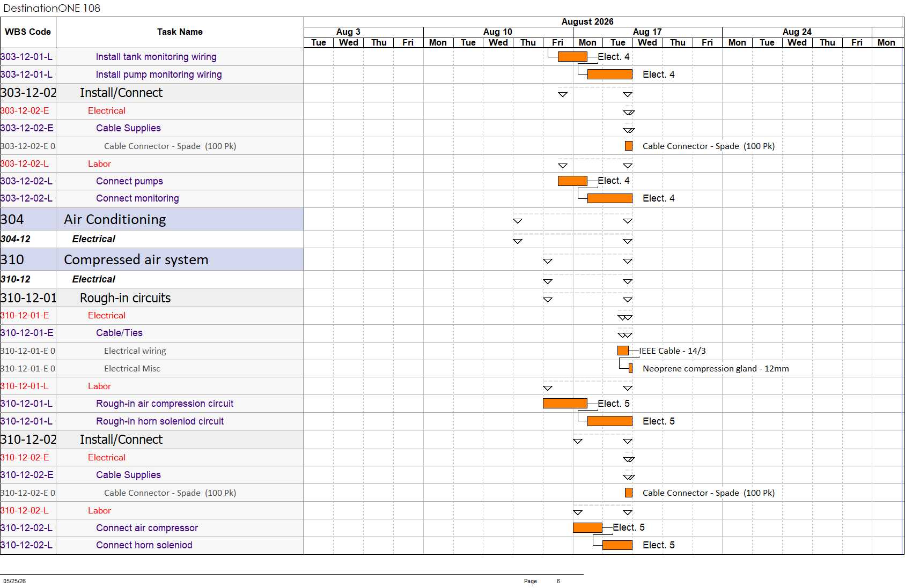Viewport: 905px width, 588px height.
Task: Click the Install tank monitoring wiring task bar
Action: tap(572, 57)
